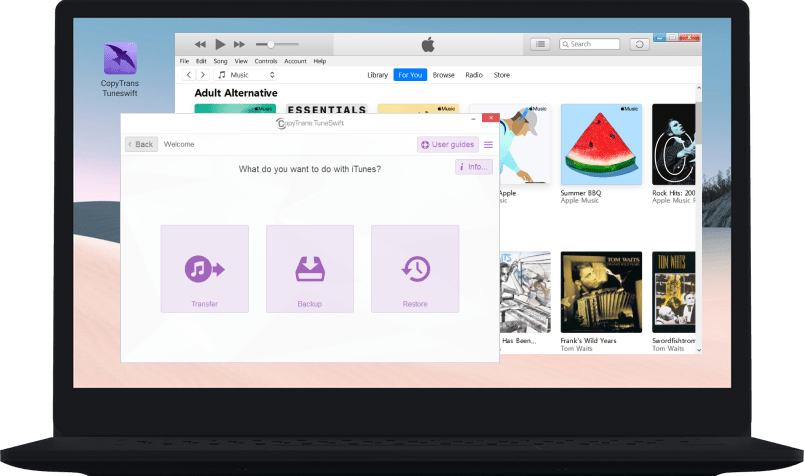Screen dimensions: 804x476
Task: Click the iTunes refresh circular button
Action: 639,44
